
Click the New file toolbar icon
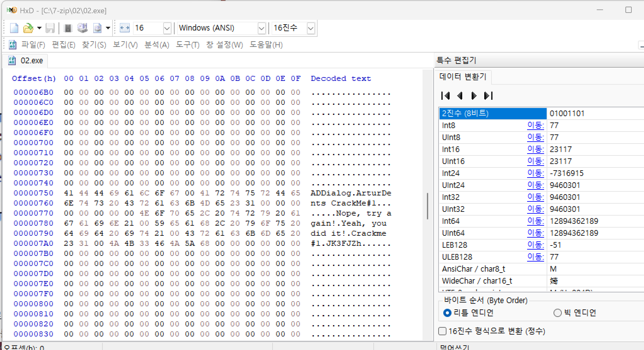coord(14,28)
